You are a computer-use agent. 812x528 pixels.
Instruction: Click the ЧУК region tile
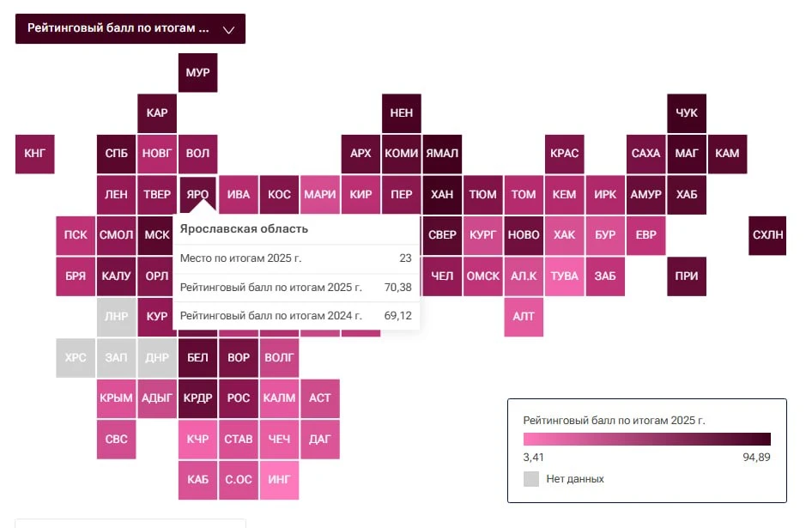pyautogui.click(x=687, y=113)
